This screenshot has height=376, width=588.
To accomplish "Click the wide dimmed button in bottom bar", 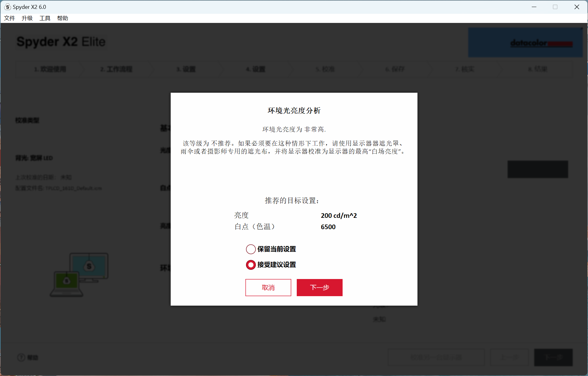I will (436, 357).
